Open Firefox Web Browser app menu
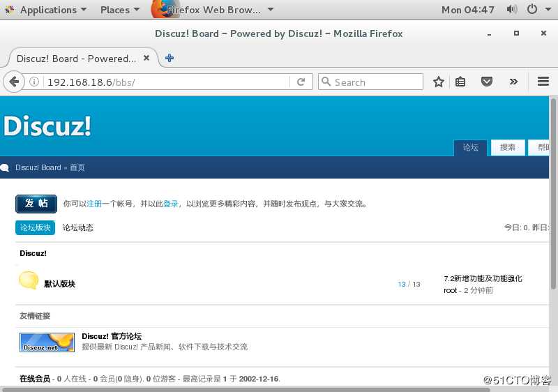 point(213,10)
